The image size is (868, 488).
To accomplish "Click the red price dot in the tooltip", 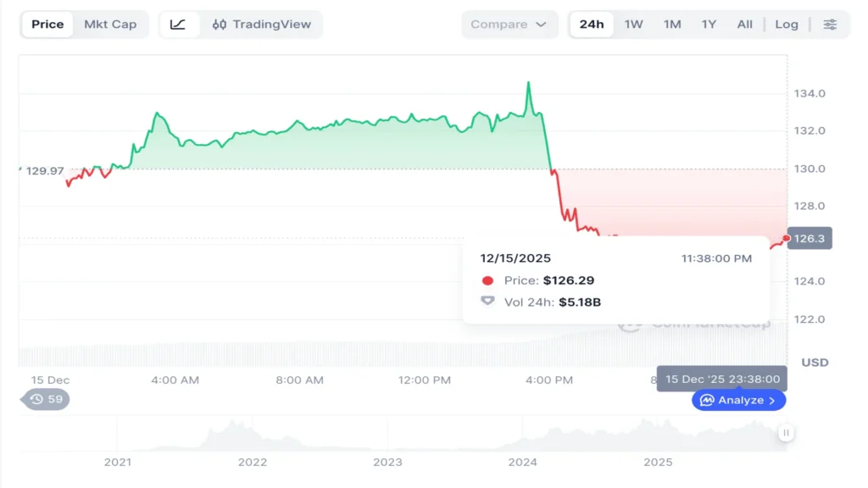I will [x=487, y=279].
